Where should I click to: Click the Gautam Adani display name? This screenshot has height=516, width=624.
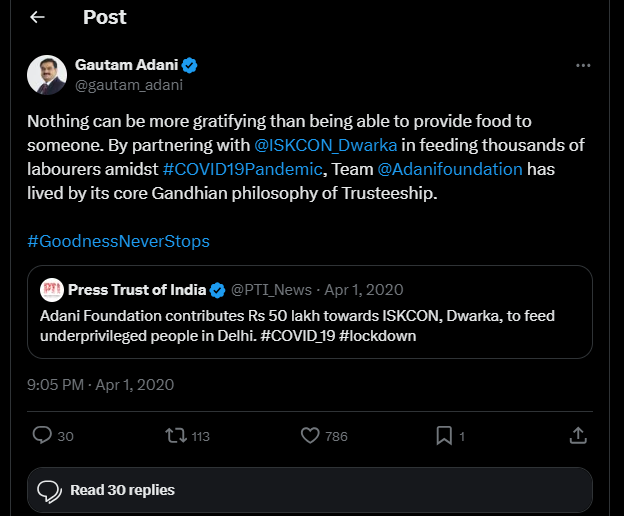pyautogui.click(x=126, y=65)
